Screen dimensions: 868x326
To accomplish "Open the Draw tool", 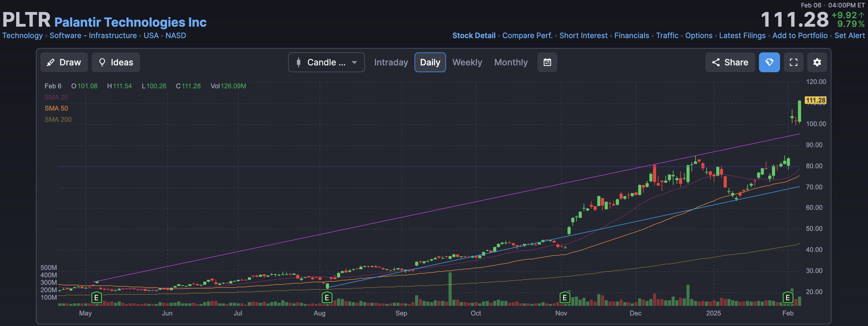I will point(64,62).
